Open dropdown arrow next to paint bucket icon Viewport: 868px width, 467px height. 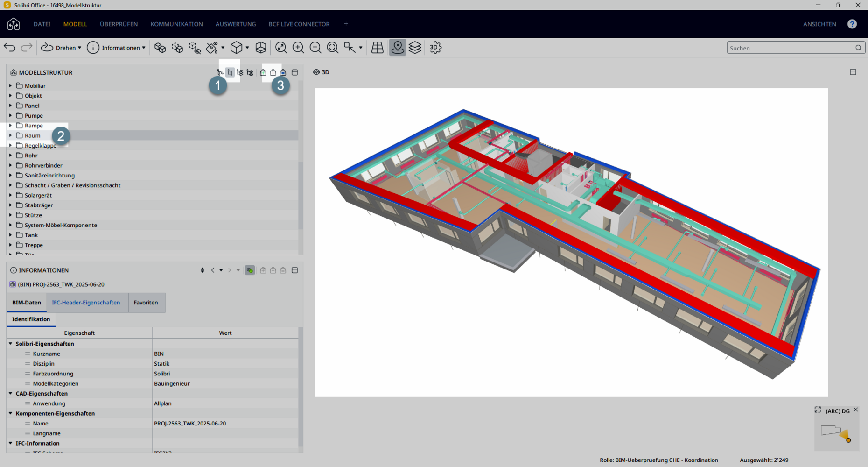223,48
